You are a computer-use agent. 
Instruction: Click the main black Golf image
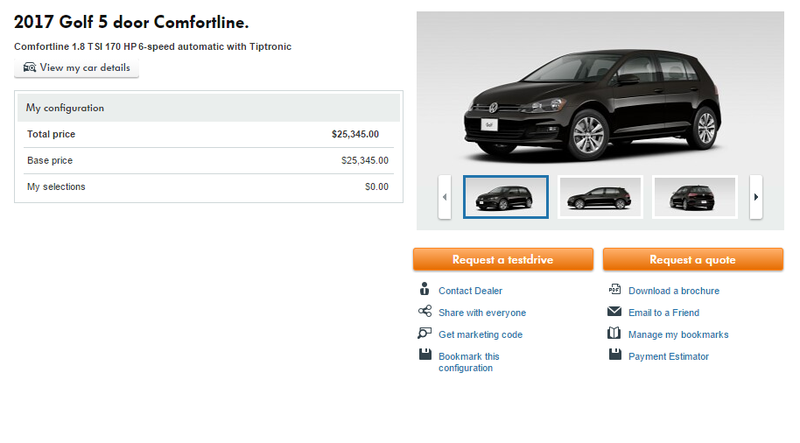click(x=592, y=103)
